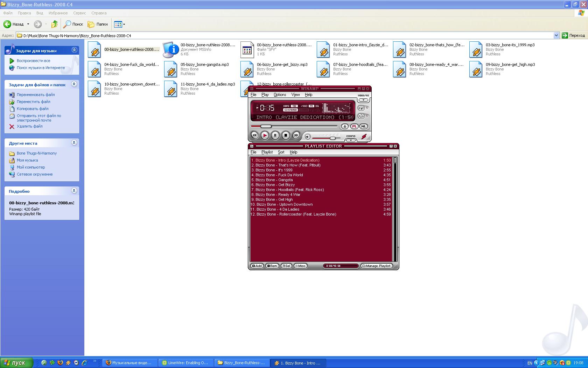Collapse the Задачи для файлов и папок panel
588x368 pixels.
[x=74, y=84]
